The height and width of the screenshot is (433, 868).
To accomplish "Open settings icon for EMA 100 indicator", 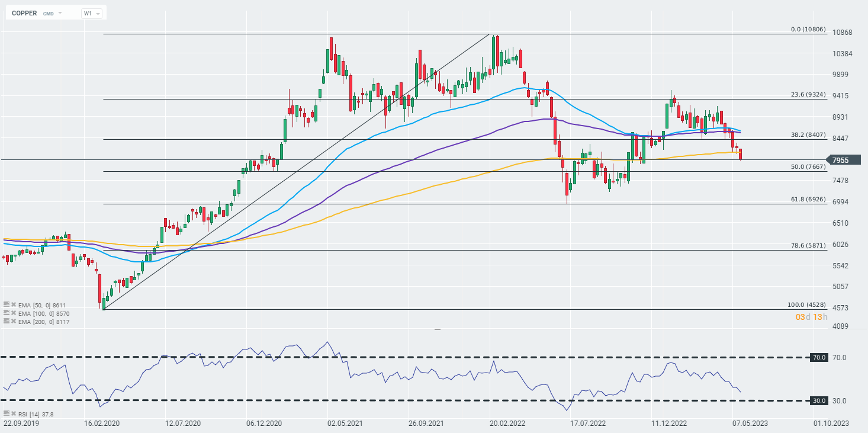I will tap(6, 313).
